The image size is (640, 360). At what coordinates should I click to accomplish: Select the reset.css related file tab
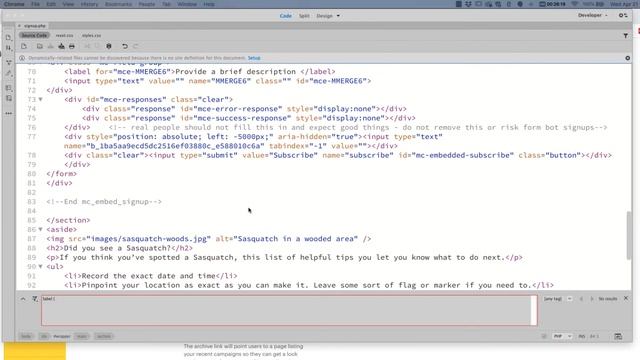coord(64,36)
